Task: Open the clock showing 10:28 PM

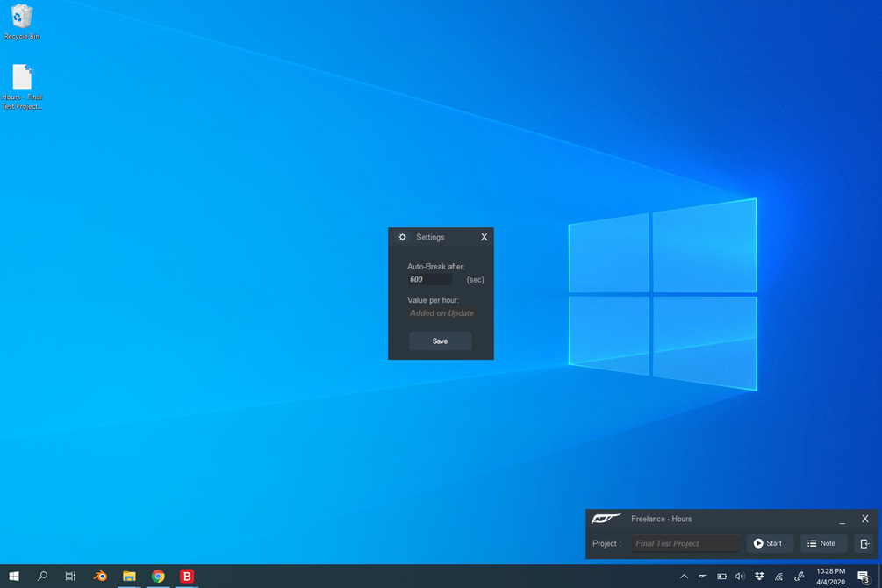Action: tap(831, 577)
